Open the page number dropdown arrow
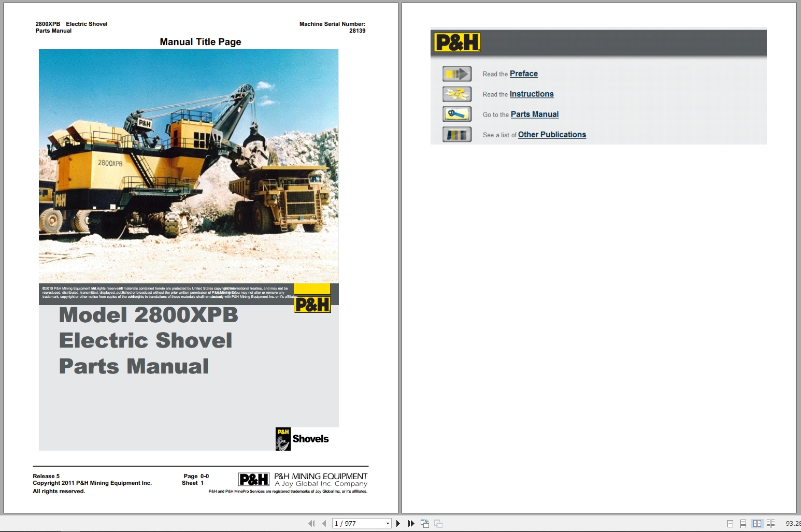The image size is (801, 532). (x=388, y=523)
